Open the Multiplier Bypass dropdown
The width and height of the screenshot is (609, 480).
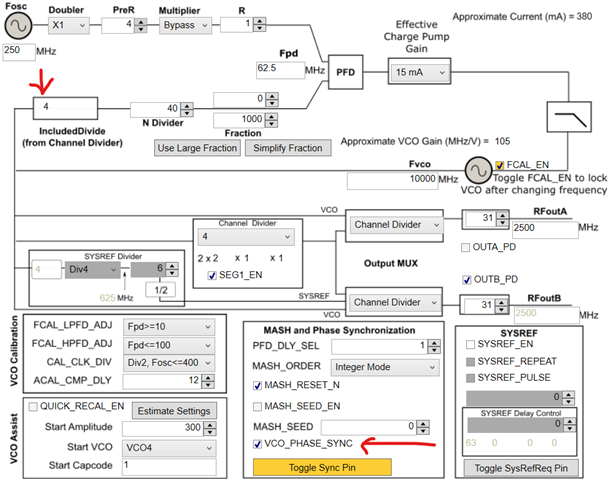pos(185,25)
